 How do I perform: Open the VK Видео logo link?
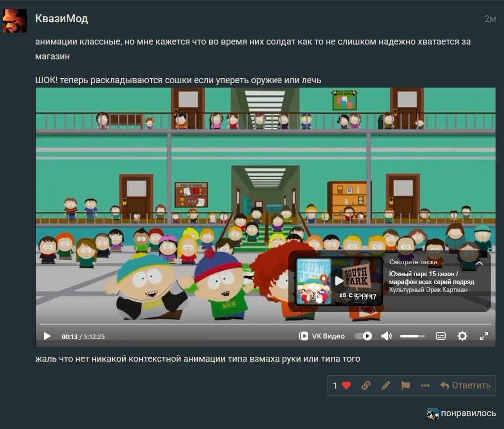(322, 336)
